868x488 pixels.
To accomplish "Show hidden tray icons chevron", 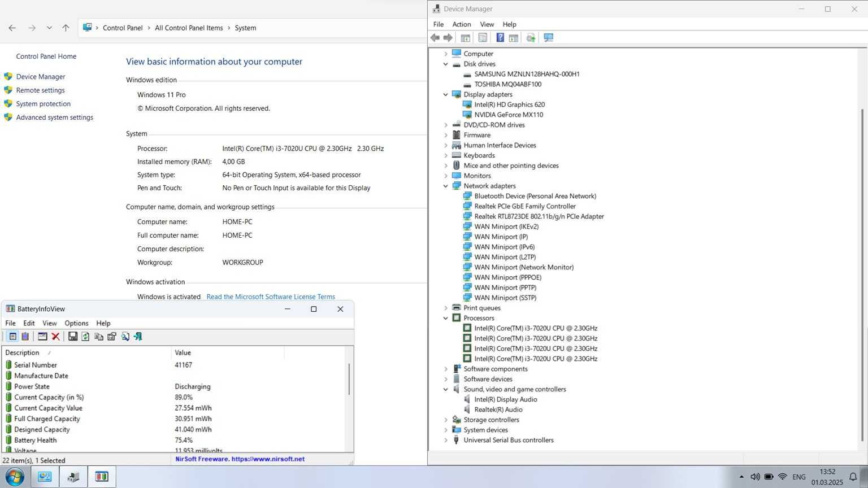I will tap(741, 477).
